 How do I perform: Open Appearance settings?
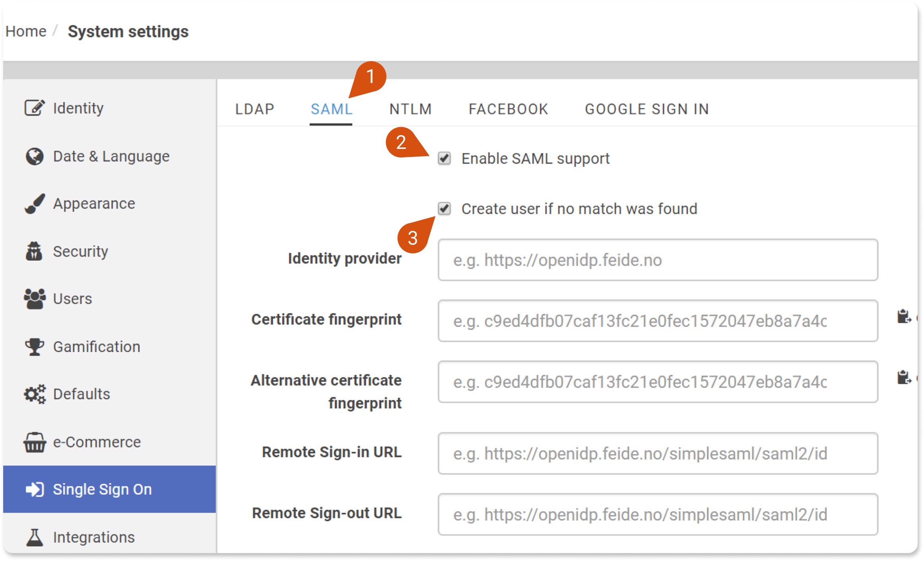click(x=109, y=203)
